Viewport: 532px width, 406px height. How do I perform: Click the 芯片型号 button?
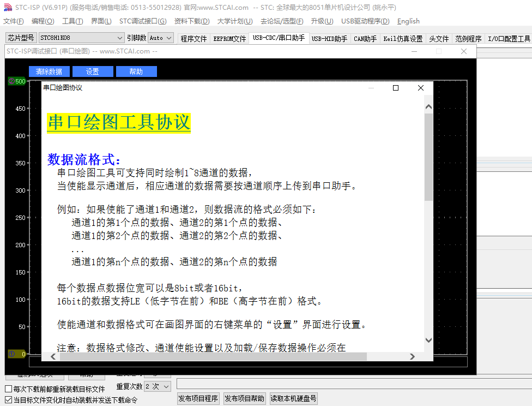21,38
